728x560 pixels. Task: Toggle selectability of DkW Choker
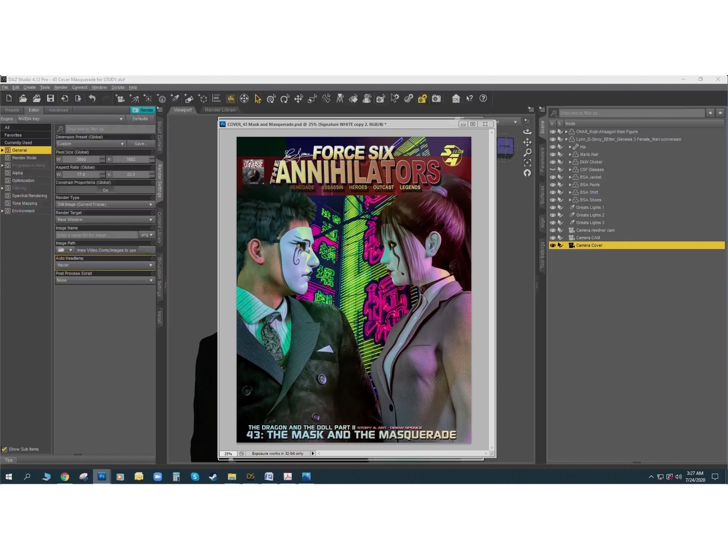point(560,162)
